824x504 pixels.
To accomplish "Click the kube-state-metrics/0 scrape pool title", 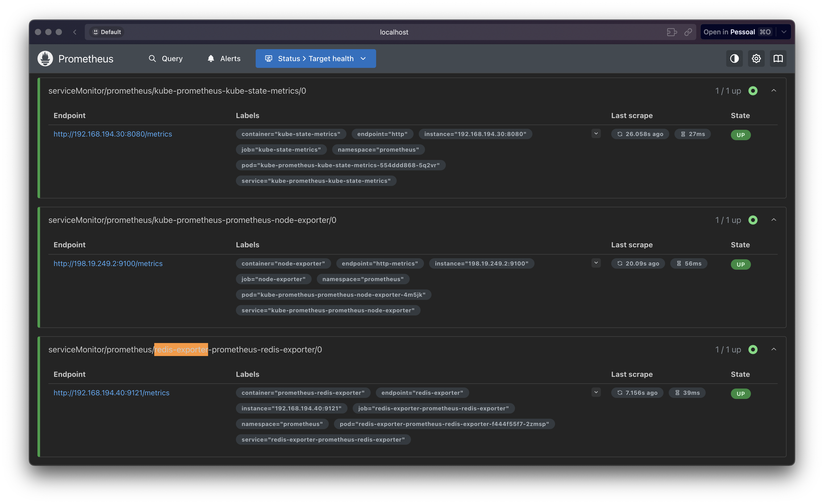I will 177,91.
